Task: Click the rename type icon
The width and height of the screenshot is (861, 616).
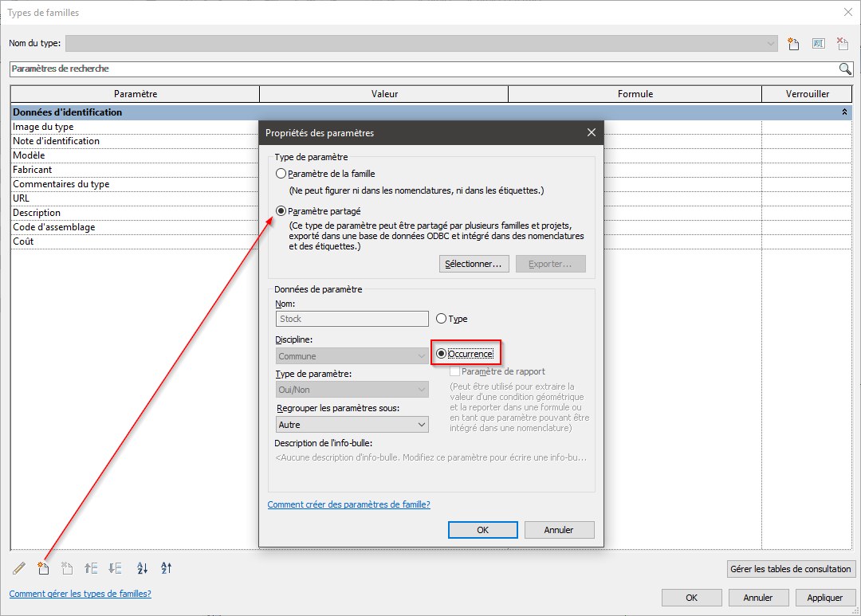Action: [x=818, y=44]
